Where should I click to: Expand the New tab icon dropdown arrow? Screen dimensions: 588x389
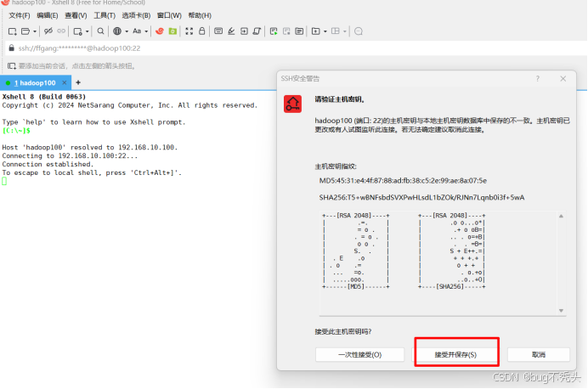pos(325,31)
